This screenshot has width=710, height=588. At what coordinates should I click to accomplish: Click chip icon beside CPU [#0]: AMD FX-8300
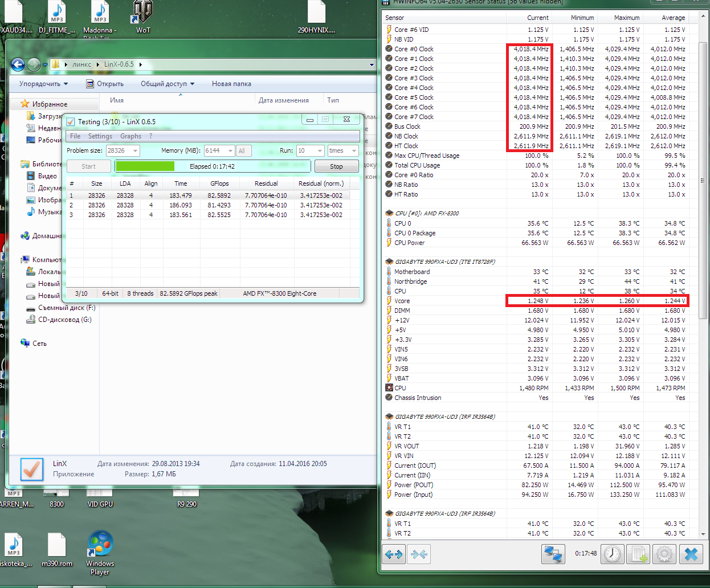(389, 213)
